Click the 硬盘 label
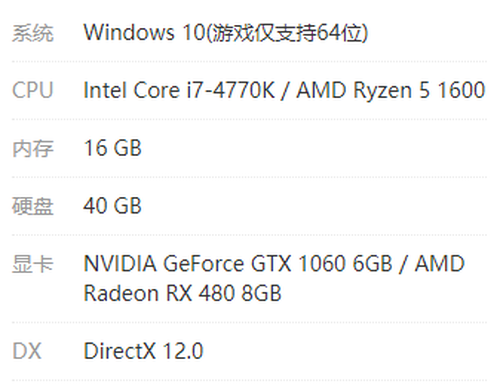This screenshot has height=384, width=500. tap(33, 206)
